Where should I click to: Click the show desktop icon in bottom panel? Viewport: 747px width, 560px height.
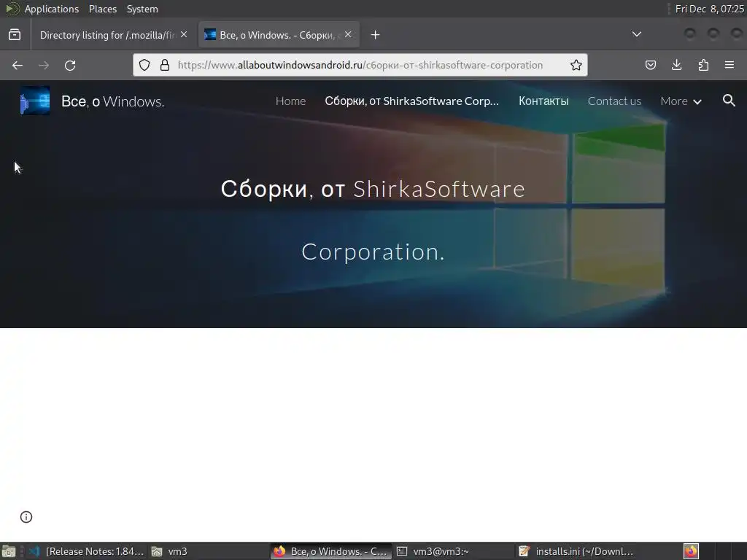click(9, 551)
